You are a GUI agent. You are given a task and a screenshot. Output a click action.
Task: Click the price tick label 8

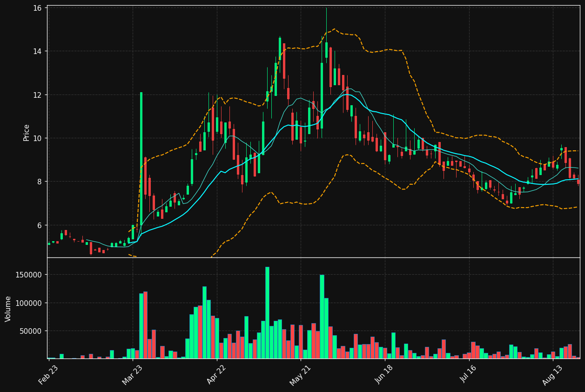pyautogui.click(x=40, y=182)
